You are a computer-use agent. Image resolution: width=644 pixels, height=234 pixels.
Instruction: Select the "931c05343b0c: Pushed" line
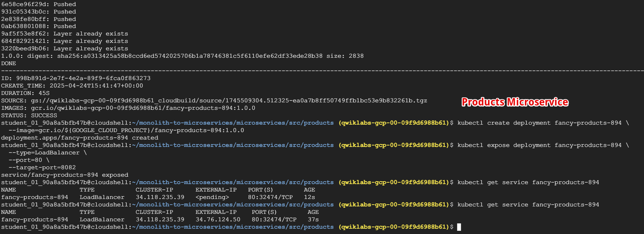[x=39, y=12]
